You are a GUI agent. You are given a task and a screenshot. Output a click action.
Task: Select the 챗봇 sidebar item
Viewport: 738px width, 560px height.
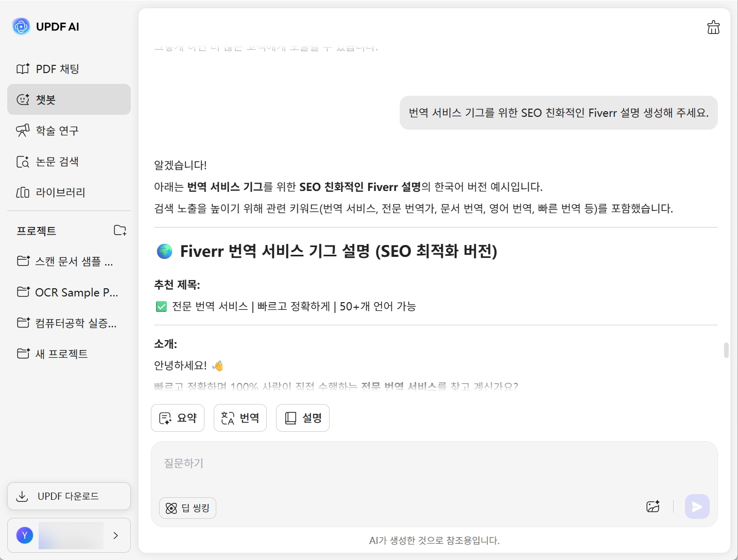[68, 99]
